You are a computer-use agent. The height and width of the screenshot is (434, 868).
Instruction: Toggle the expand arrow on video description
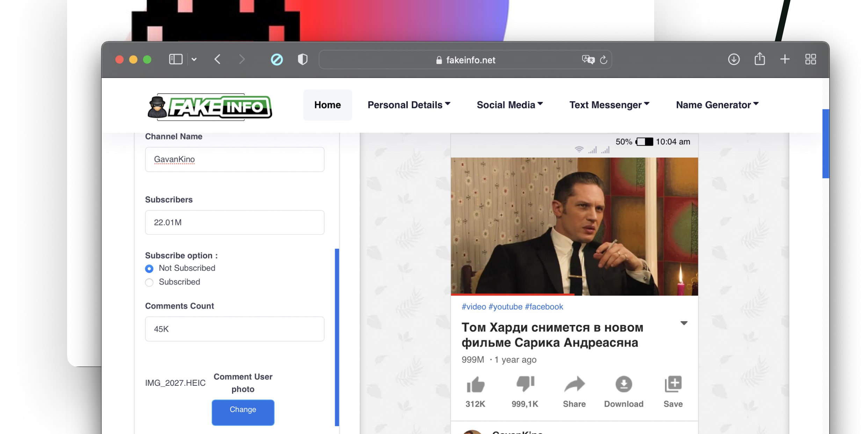click(683, 323)
